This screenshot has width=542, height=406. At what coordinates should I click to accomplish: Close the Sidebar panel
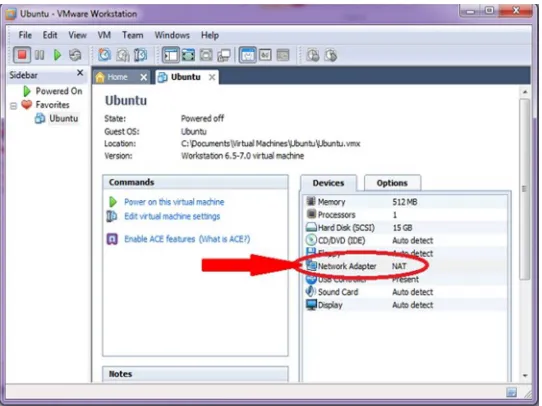(x=80, y=73)
